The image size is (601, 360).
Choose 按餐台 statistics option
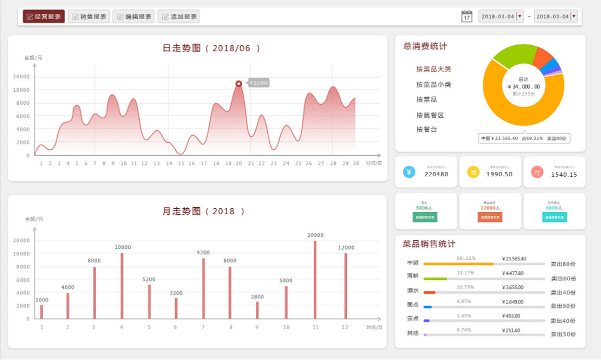coord(427,129)
